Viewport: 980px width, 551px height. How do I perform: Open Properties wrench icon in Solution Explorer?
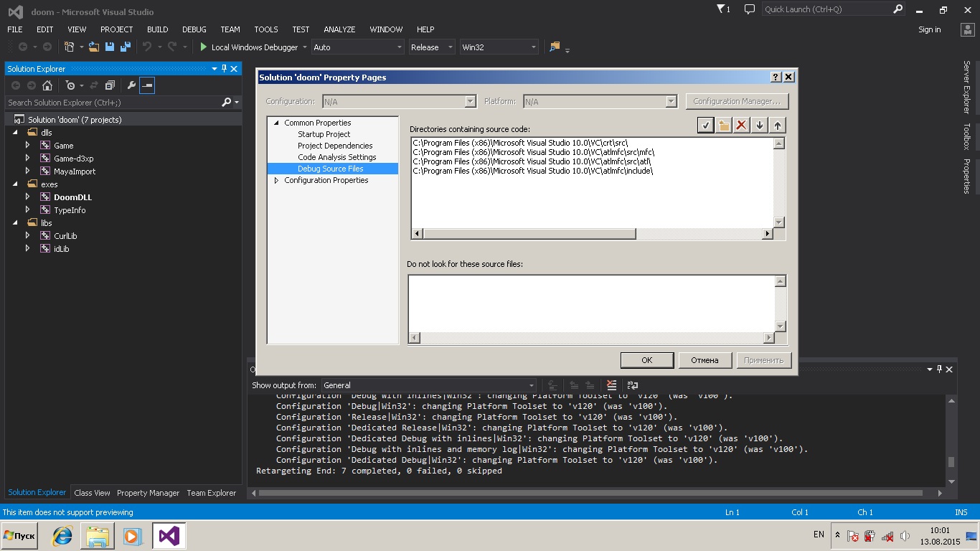[x=131, y=85]
